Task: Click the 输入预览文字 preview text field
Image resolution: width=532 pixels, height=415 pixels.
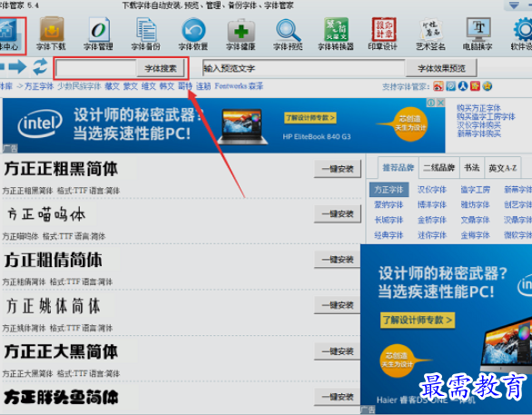Action: [303, 68]
